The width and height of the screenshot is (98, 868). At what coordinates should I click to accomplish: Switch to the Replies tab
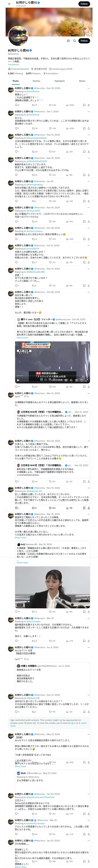[x=36, y=81]
